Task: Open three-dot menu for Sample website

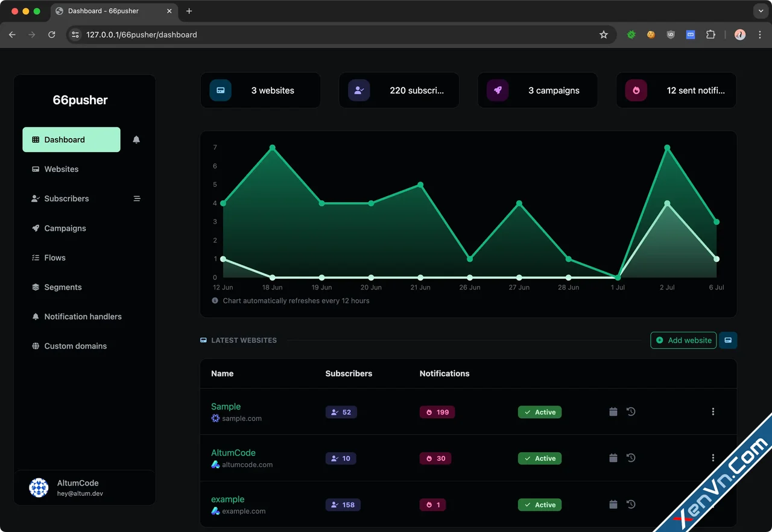Action: [x=713, y=412]
